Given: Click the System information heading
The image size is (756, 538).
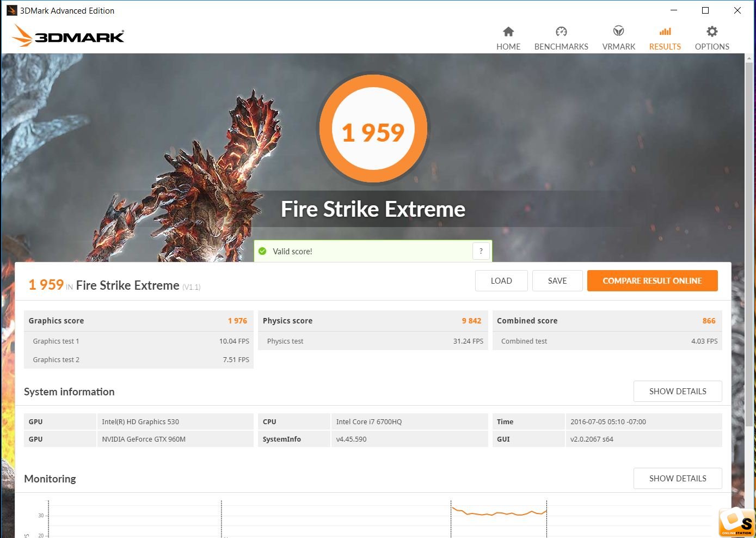Looking at the screenshot, I should [x=69, y=392].
